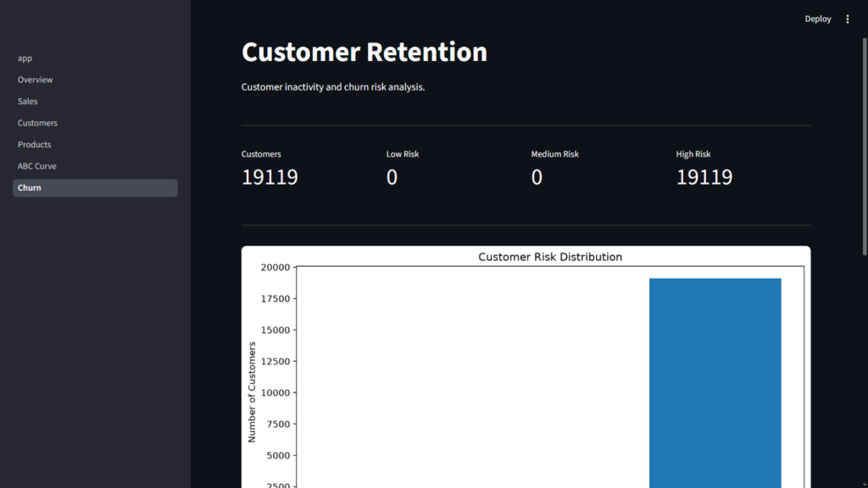Click the Medium Risk value 0

pos(537,177)
